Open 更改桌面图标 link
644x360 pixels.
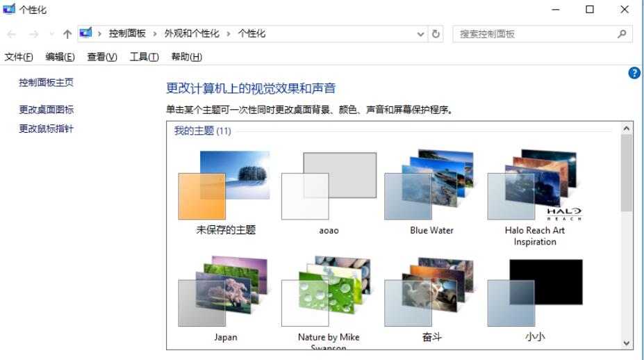[x=46, y=110]
